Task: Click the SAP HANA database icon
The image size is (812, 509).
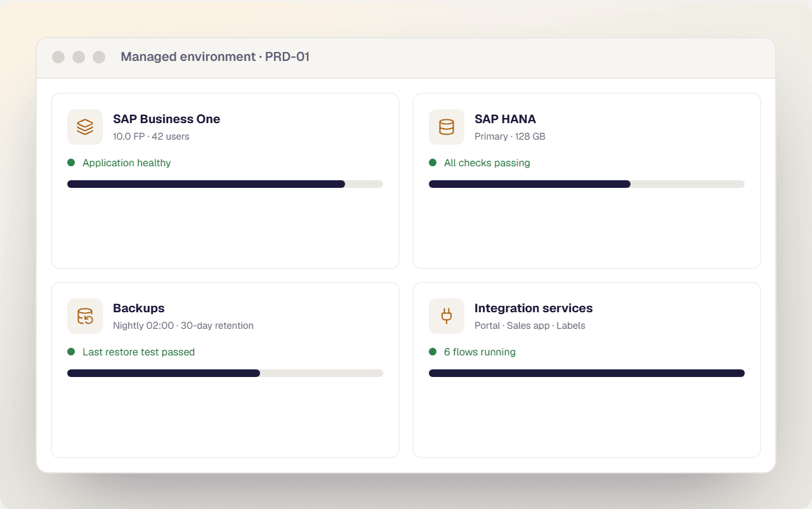Action: (x=447, y=127)
